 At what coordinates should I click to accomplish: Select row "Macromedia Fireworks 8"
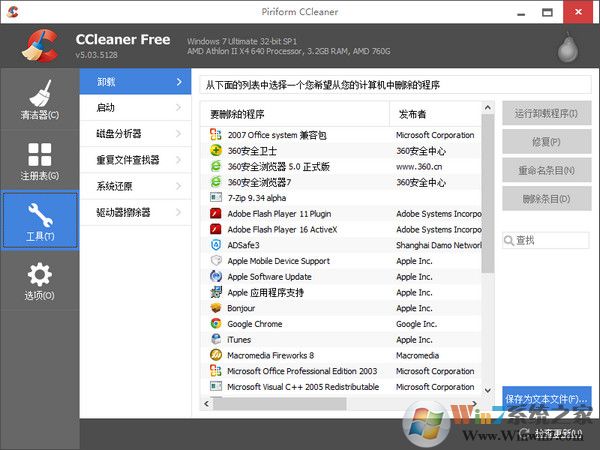tap(341, 355)
